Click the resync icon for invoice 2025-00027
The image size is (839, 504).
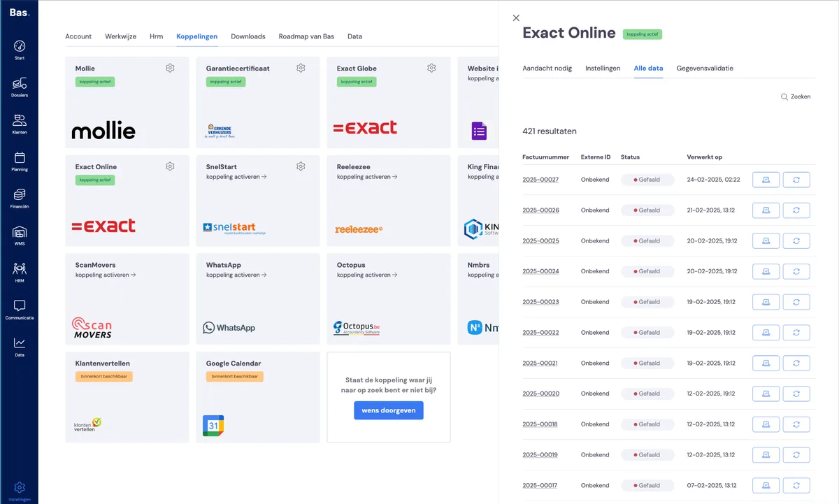click(x=796, y=180)
